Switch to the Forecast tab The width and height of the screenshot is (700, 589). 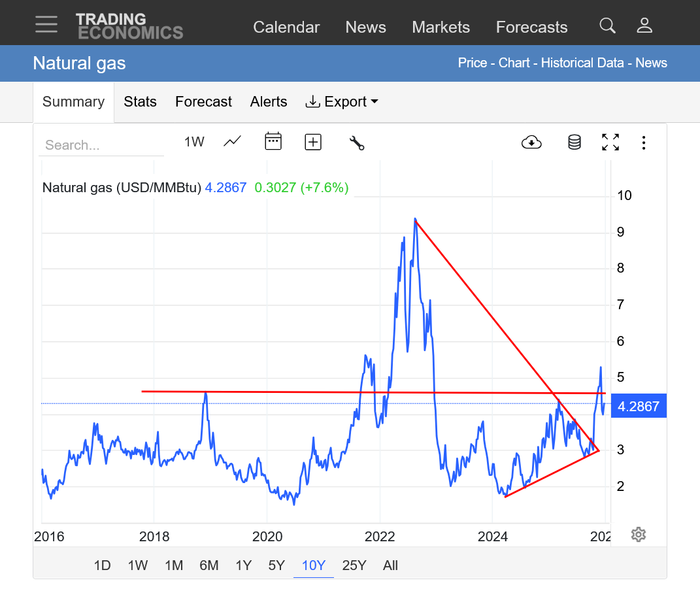pyautogui.click(x=203, y=102)
